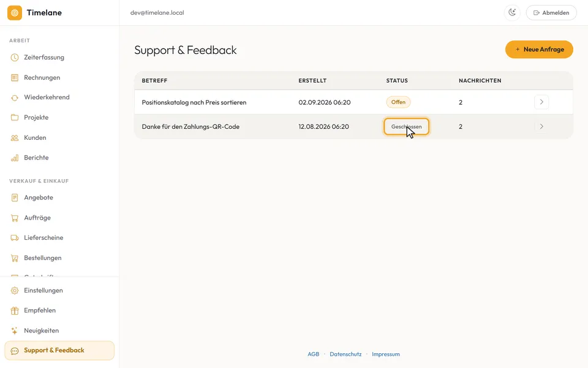Select Einstellungen in the sidebar
588x368 pixels.
pyautogui.click(x=59, y=291)
